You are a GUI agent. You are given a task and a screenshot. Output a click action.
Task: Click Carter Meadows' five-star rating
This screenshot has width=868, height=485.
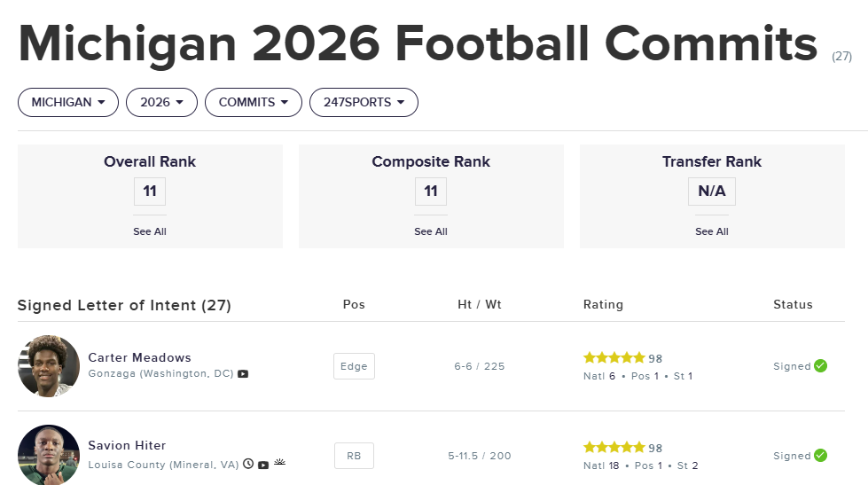click(614, 358)
